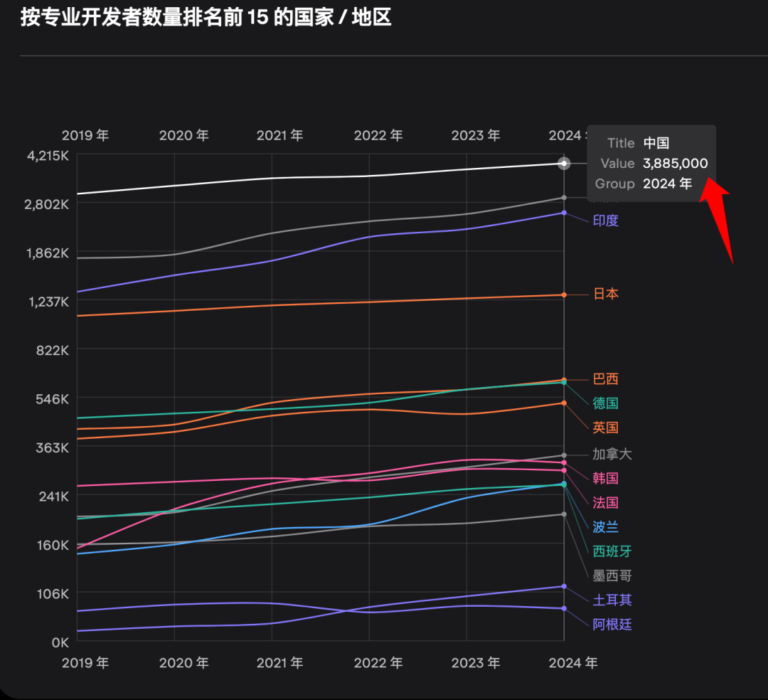Screen dimensions: 768x700
Task: Click the tooltip value 3,885,000
Action: coord(675,164)
